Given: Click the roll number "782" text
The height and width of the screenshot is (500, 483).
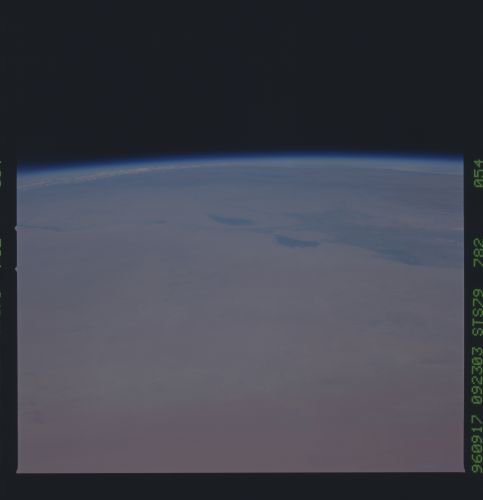Looking at the screenshot, I should (x=477, y=253).
